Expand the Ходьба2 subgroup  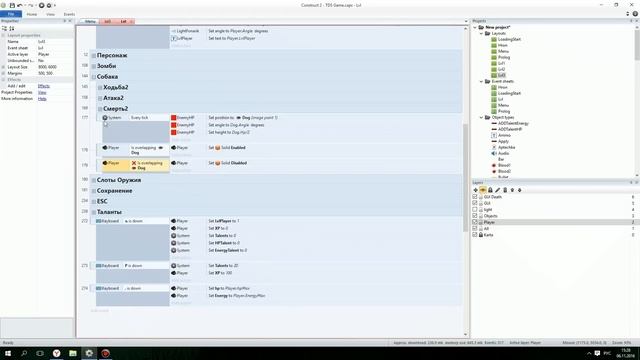point(100,87)
